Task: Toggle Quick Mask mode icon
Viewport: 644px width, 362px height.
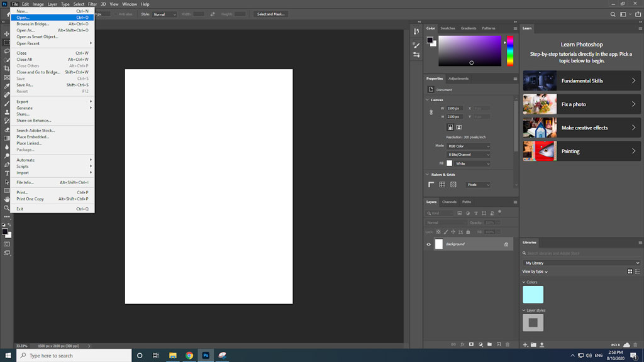Action: tap(6, 244)
